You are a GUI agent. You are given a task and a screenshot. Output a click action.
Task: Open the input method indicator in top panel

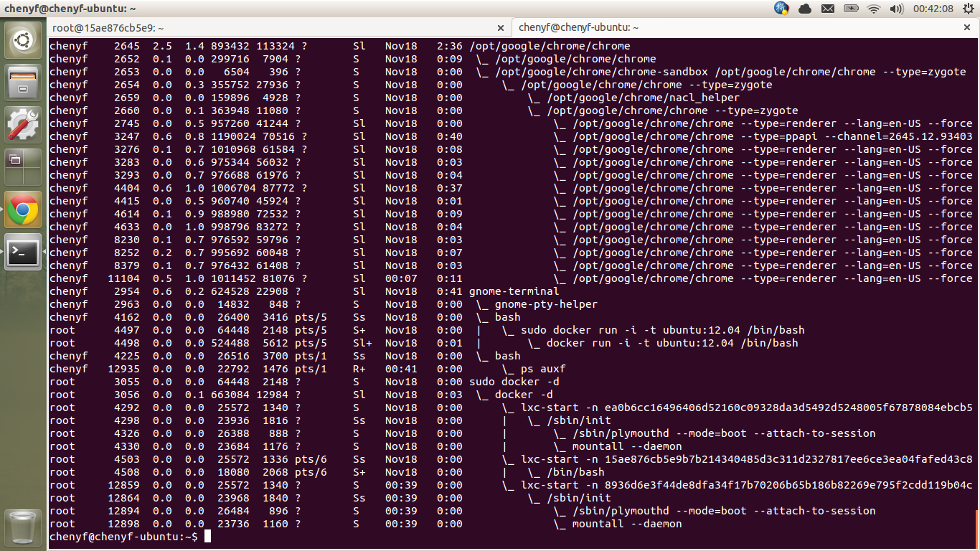[782, 9]
